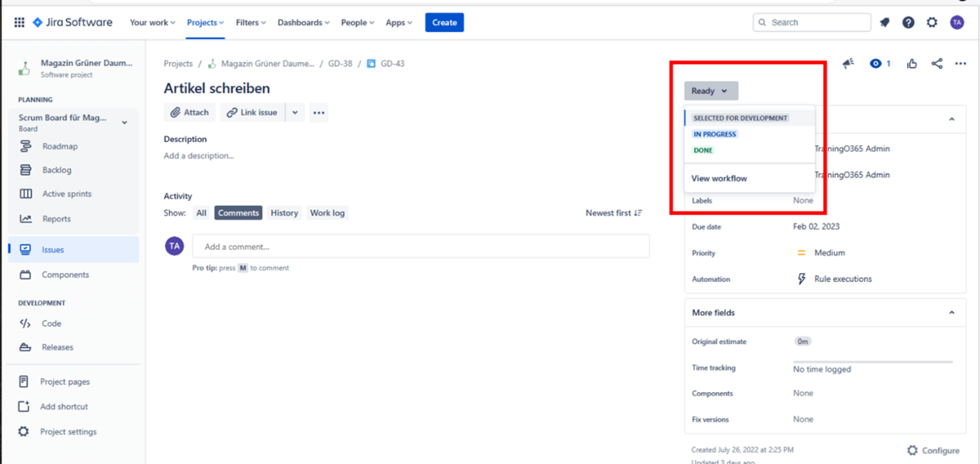Click the share issue icon

point(937,64)
